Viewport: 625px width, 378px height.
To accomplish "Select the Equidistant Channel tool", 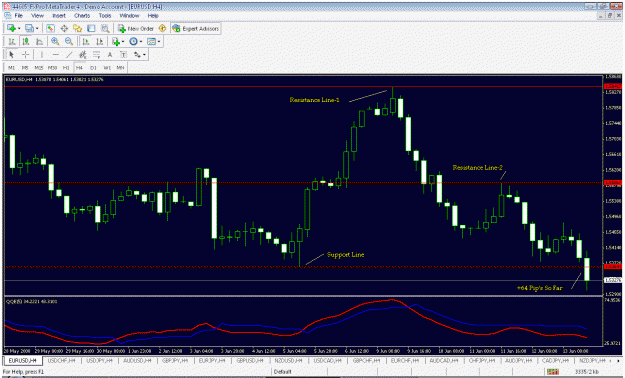I will pyautogui.click(x=83, y=55).
